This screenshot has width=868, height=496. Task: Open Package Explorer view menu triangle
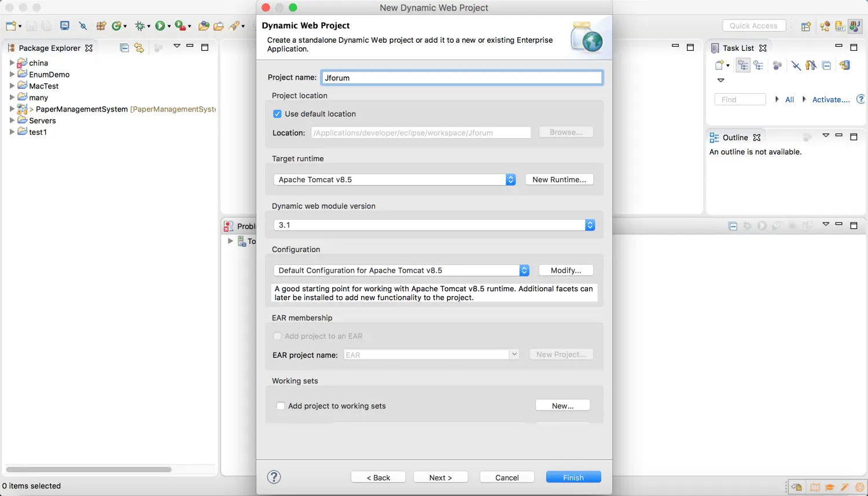(x=177, y=46)
